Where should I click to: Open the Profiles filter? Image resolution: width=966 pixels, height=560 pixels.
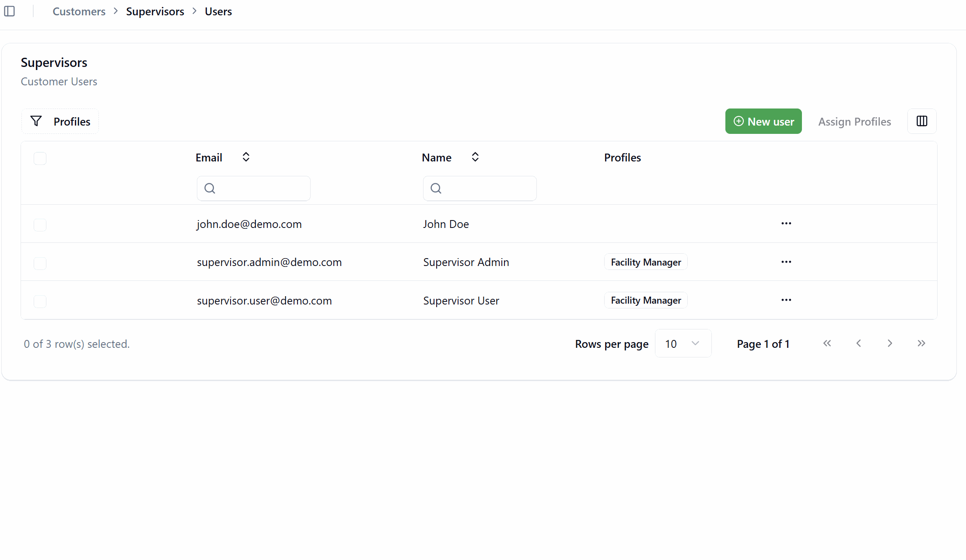pos(60,121)
